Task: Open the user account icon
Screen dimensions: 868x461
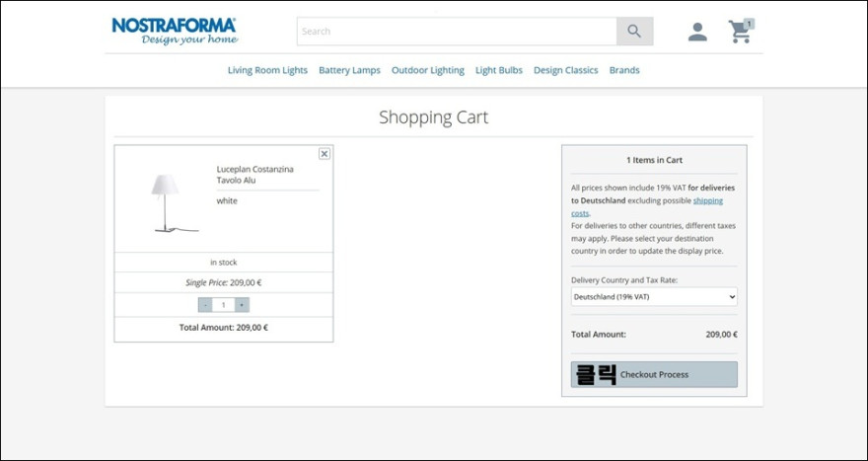Action: click(x=697, y=32)
